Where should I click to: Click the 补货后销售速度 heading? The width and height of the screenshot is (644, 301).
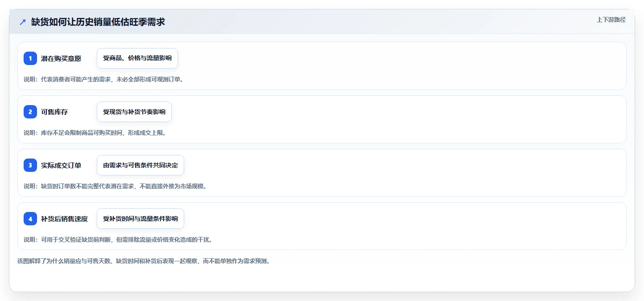(x=65, y=219)
